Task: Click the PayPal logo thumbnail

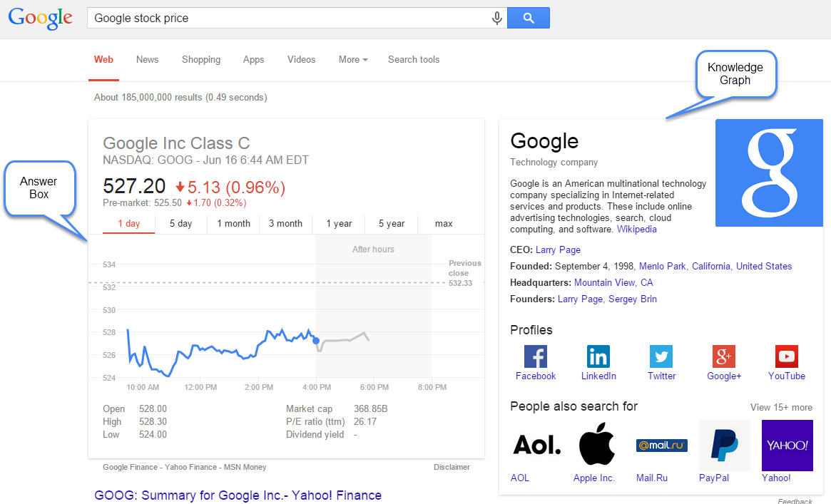Action: click(724, 445)
